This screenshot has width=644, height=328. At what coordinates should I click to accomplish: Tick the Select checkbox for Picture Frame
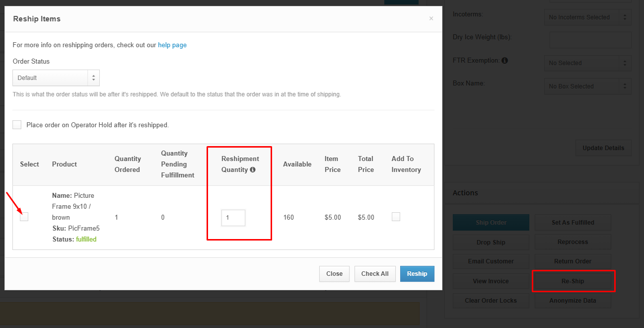click(24, 217)
